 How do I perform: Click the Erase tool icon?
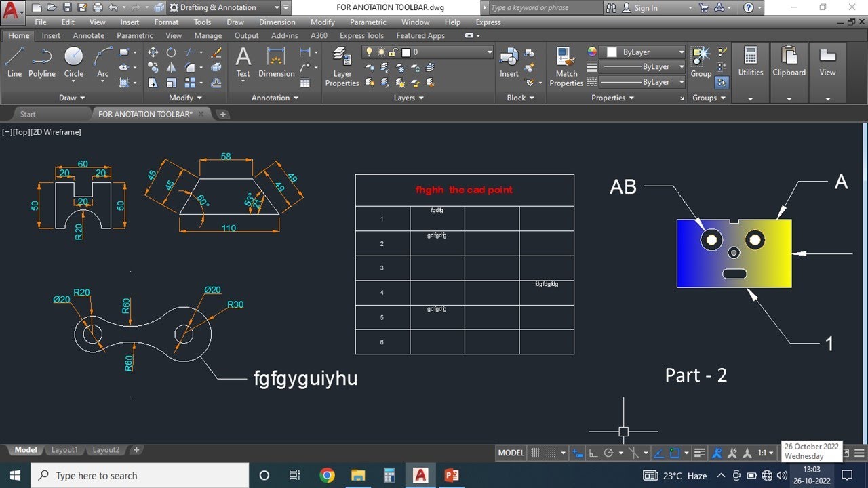pyautogui.click(x=216, y=52)
